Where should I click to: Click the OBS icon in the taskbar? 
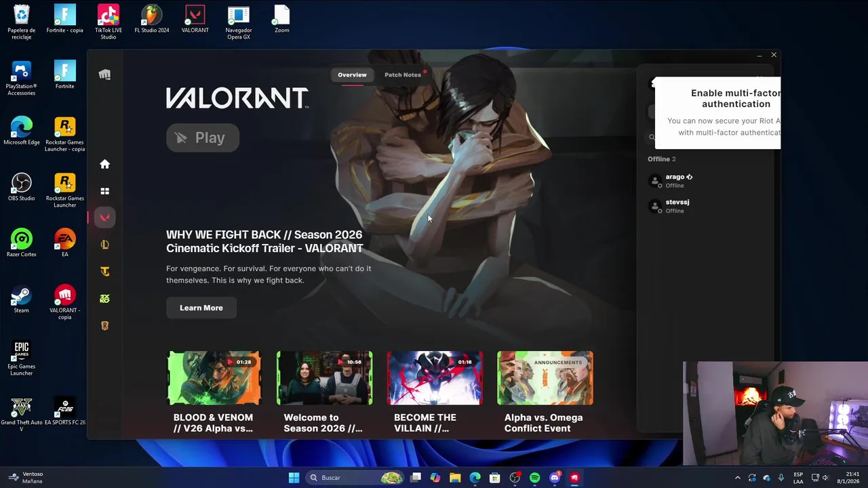pos(515,478)
